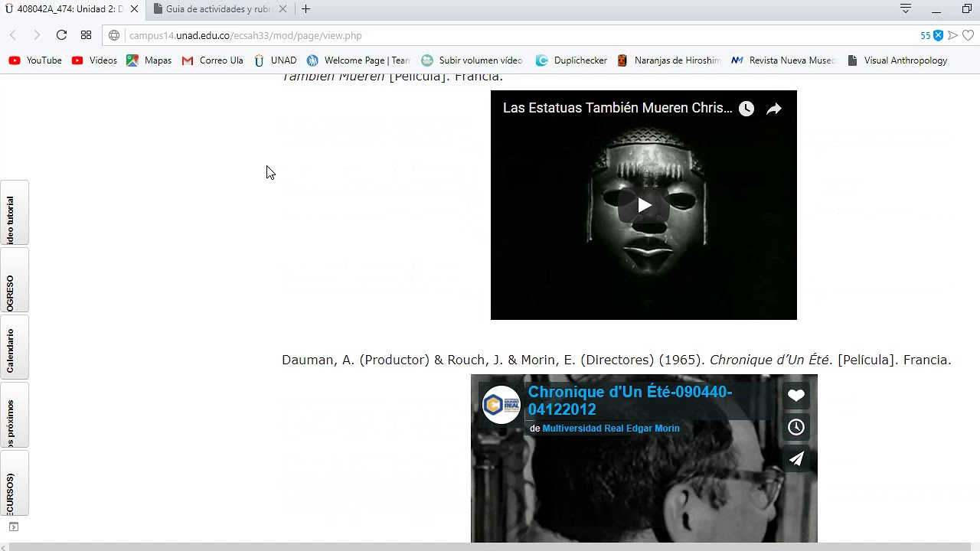Viewport: 980px width, 551px height.
Task: Open a new browser tab
Action: tap(305, 9)
